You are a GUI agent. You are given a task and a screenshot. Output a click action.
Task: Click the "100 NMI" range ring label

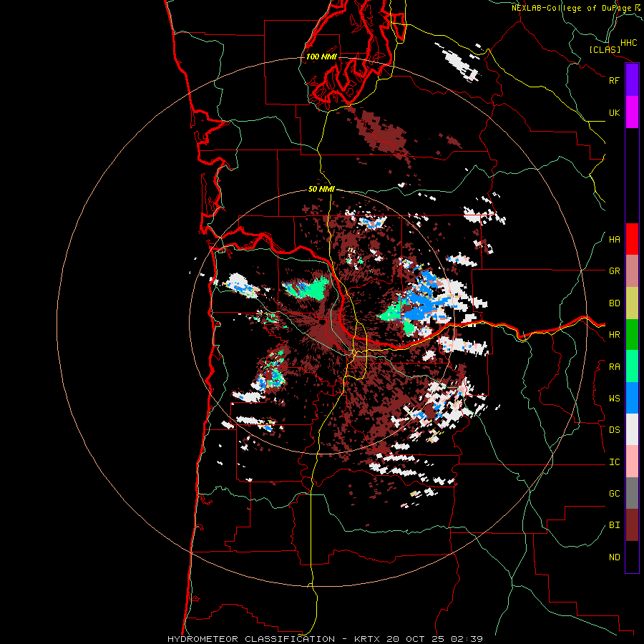click(x=321, y=57)
